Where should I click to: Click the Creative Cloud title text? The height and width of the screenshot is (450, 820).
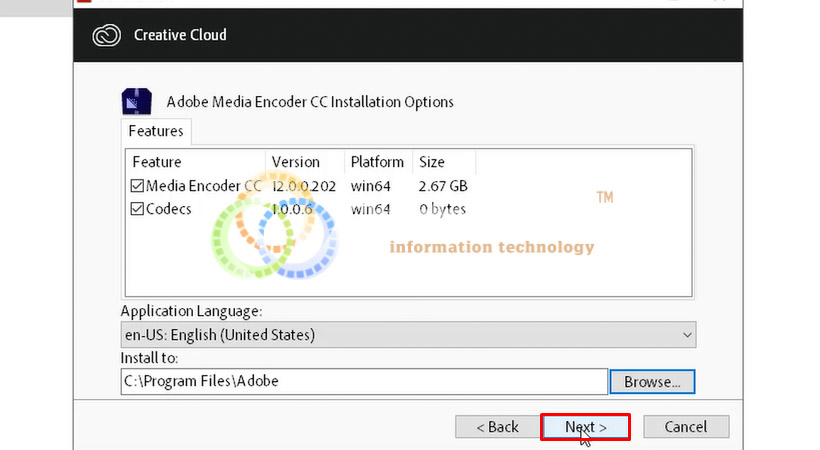180,35
